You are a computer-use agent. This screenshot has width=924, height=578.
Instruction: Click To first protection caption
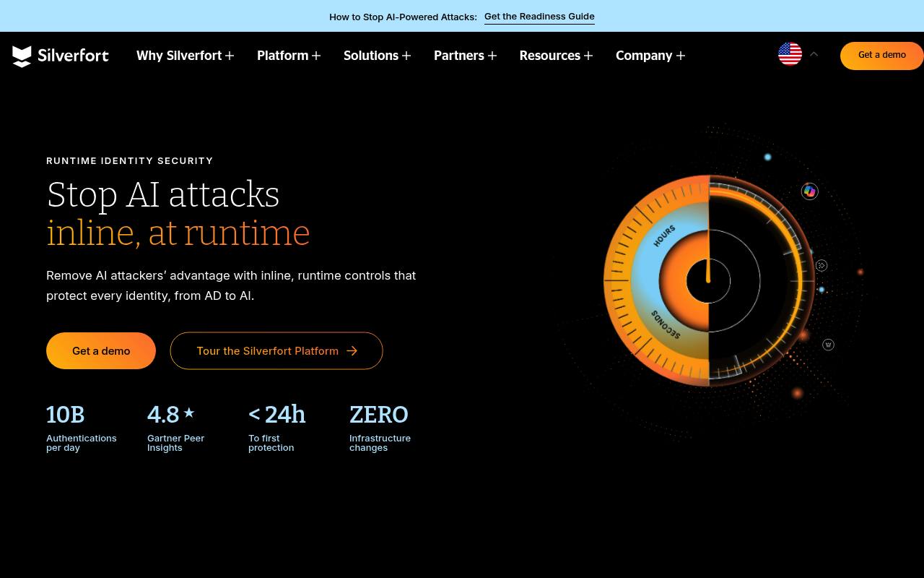coord(271,443)
